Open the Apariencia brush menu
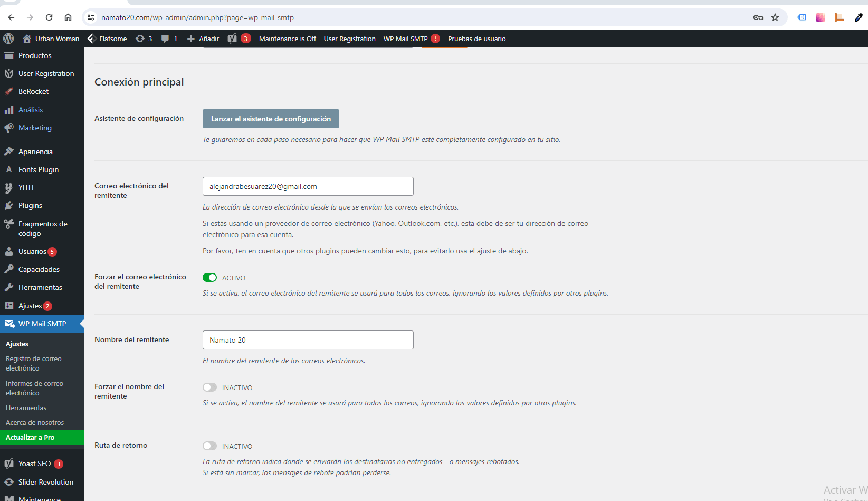 [x=42, y=152]
